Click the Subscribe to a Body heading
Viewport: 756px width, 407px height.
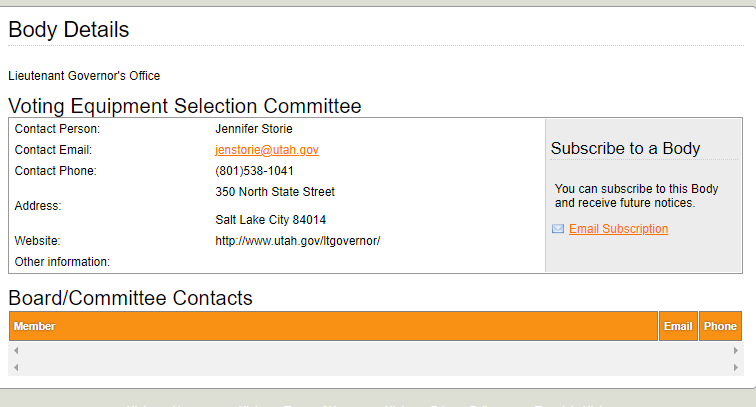tap(625, 149)
